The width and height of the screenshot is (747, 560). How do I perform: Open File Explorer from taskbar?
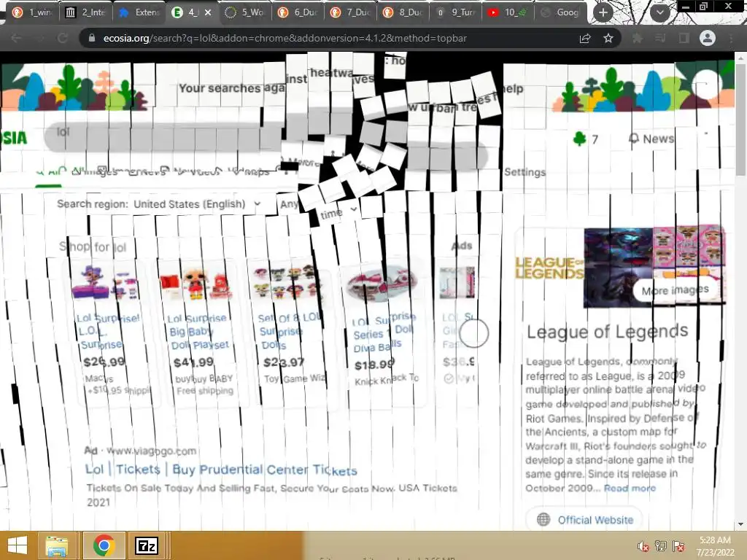click(x=57, y=545)
